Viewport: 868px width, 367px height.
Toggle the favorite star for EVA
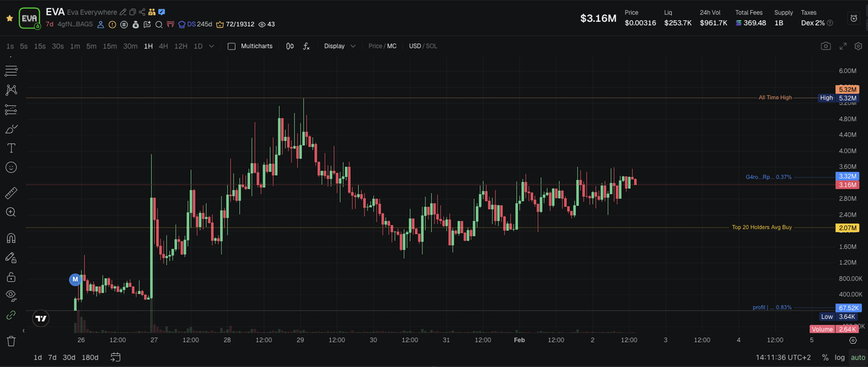pos(9,18)
